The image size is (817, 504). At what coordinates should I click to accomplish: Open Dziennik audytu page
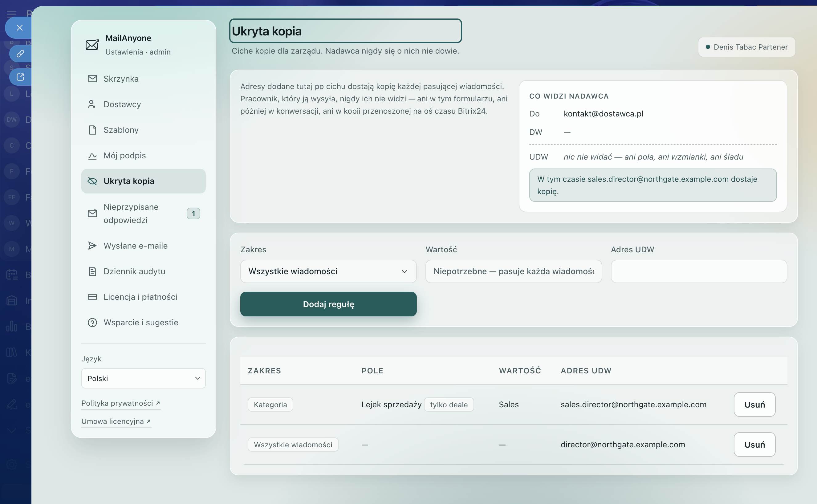tap(143, 271)
